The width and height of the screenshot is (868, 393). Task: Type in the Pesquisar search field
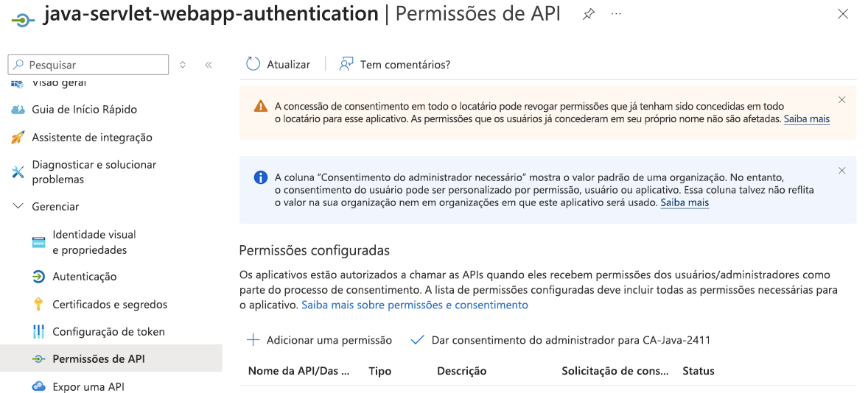88,65
